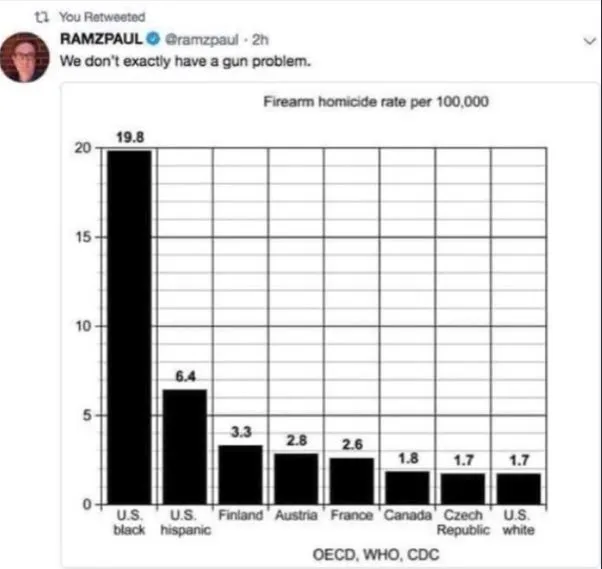602x569 pixels.
Task: Click the Canada bar
Action: click(x=406, y=487)
